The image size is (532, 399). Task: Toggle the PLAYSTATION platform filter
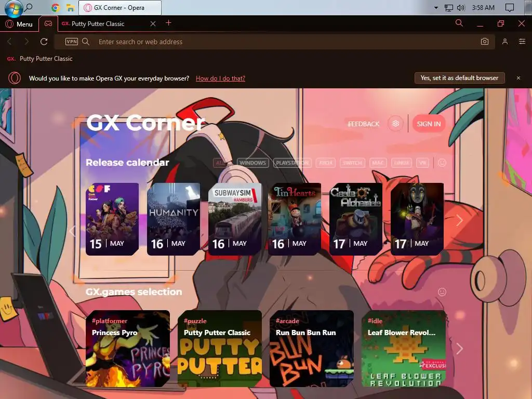point(292,163)
